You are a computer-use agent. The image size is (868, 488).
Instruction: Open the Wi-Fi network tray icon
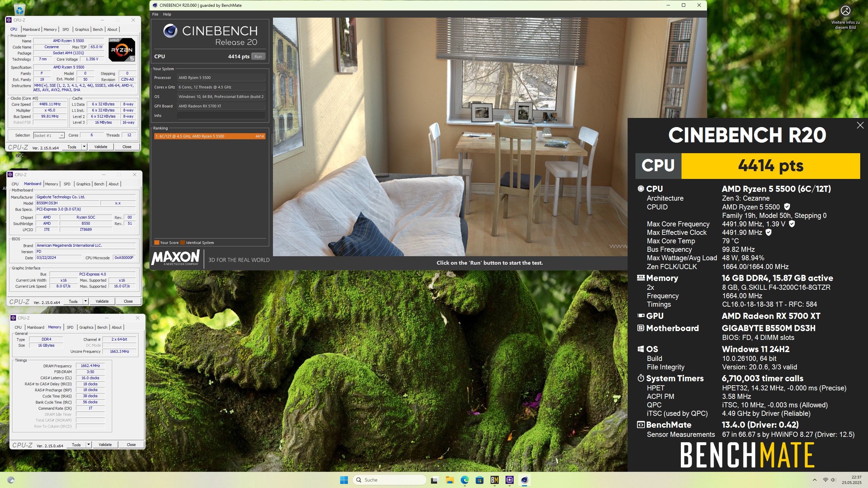pos(825,480)
